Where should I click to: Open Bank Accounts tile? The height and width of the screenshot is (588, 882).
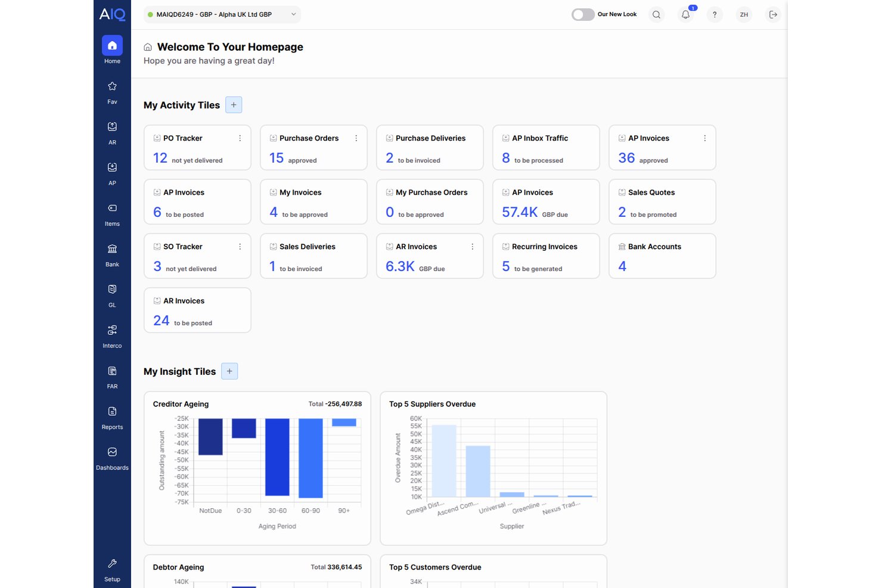(x=662, y=256)
